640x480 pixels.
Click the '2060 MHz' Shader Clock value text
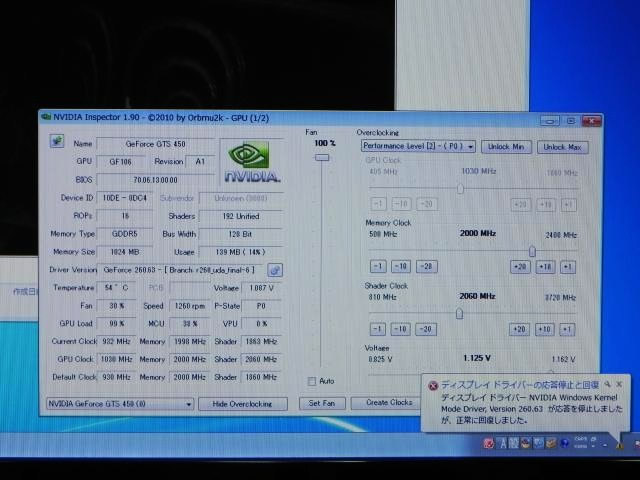(477, 296)
